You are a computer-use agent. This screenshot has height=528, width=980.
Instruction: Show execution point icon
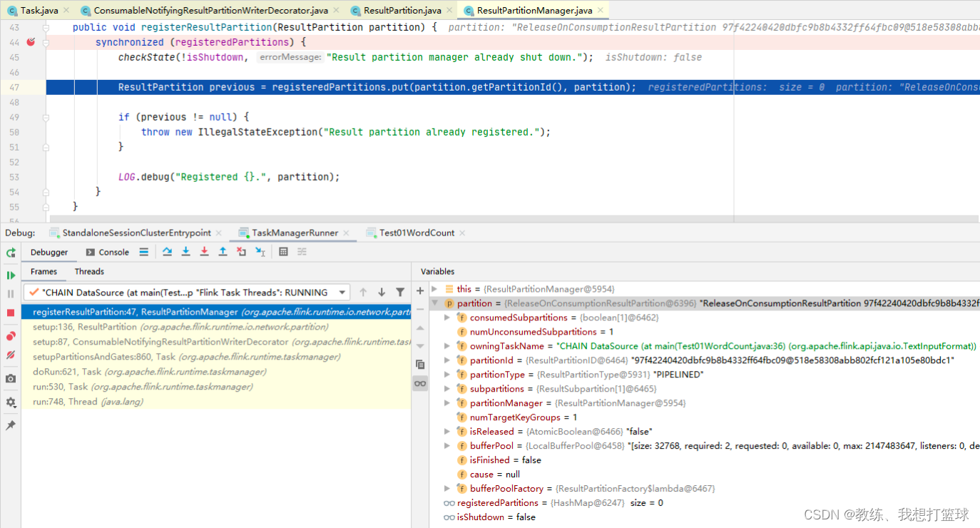pyautogui.click(x=144, y=252)
